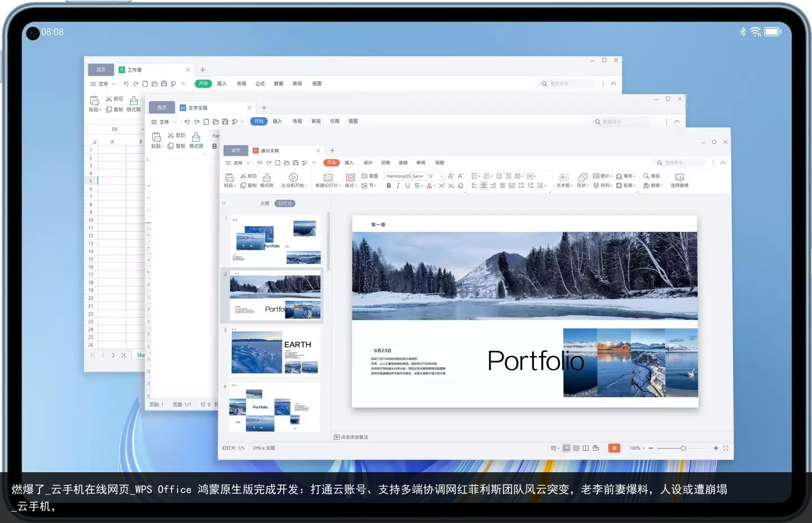Image resolution: width=812 pixels, height=523 pixels.
Task: Click to add notes (点击添加备注)
Action: (x=351, y=437)
